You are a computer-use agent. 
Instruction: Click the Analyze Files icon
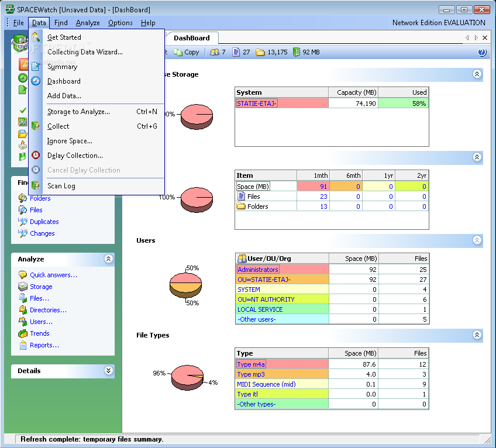click(22, 298)
